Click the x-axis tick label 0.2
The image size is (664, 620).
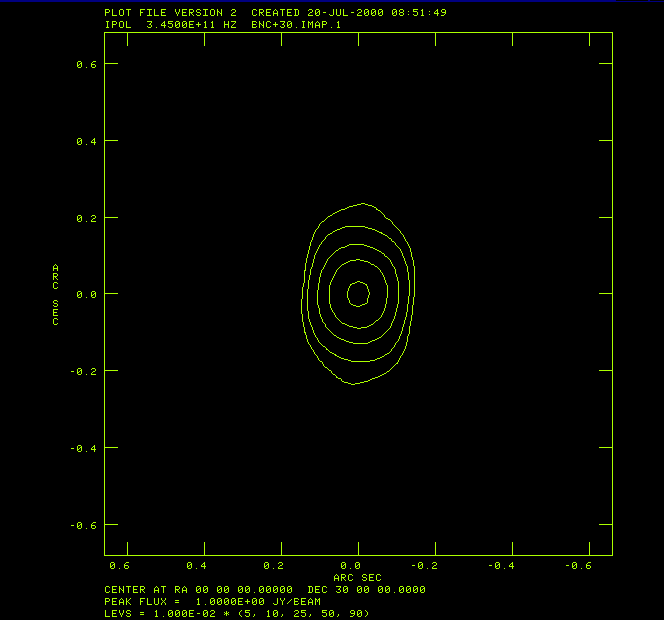(x=274, y=566)
